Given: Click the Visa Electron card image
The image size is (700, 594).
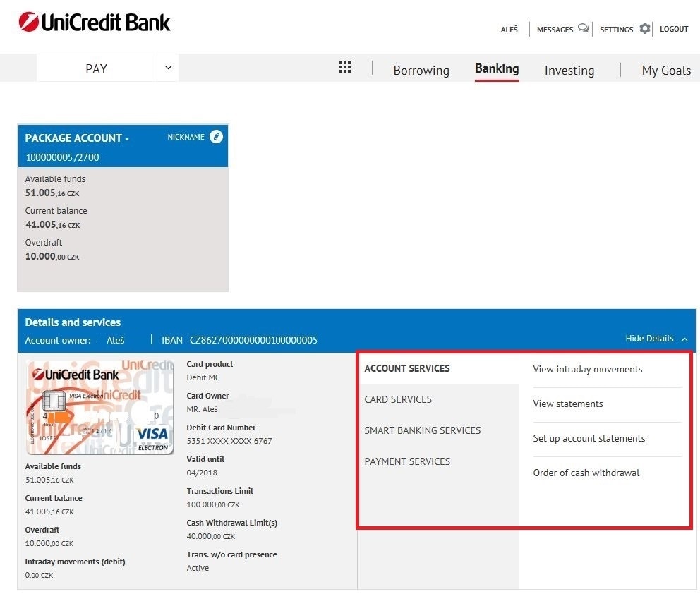Looking at the screenshot, I should pos(99,407).
